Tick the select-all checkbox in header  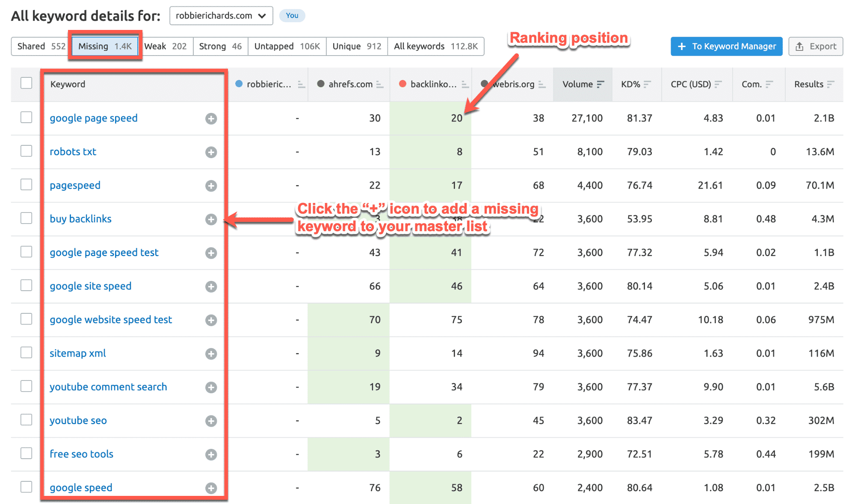27,83
